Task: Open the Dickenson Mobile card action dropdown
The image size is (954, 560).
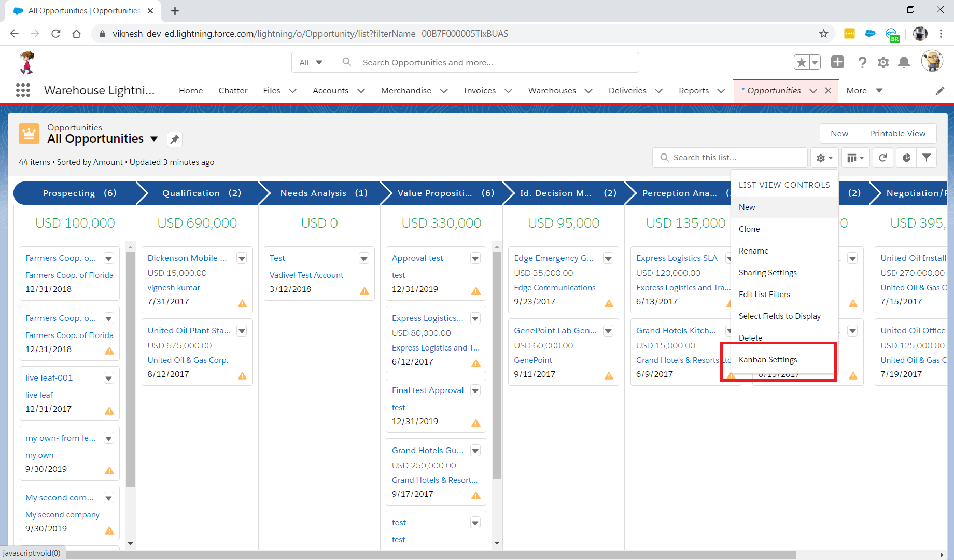Action: click(x=242, y=258)
